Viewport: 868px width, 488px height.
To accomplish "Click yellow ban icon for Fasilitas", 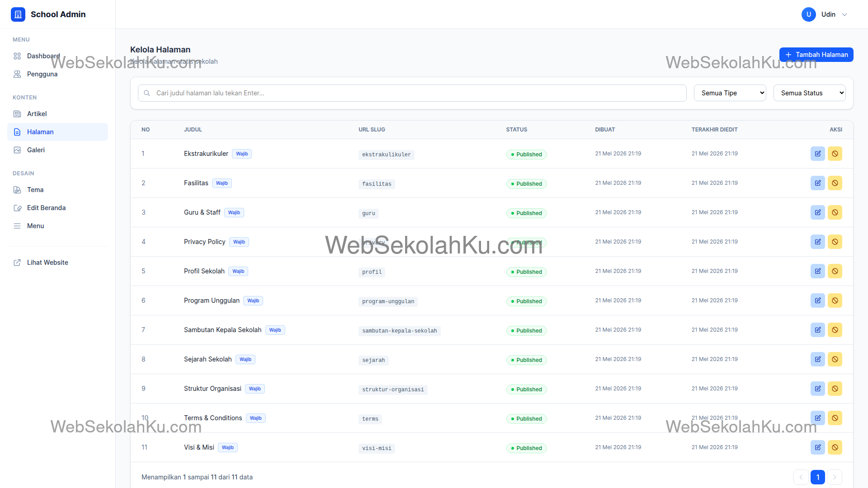I will pyautogui.click(x=835, y=183).
